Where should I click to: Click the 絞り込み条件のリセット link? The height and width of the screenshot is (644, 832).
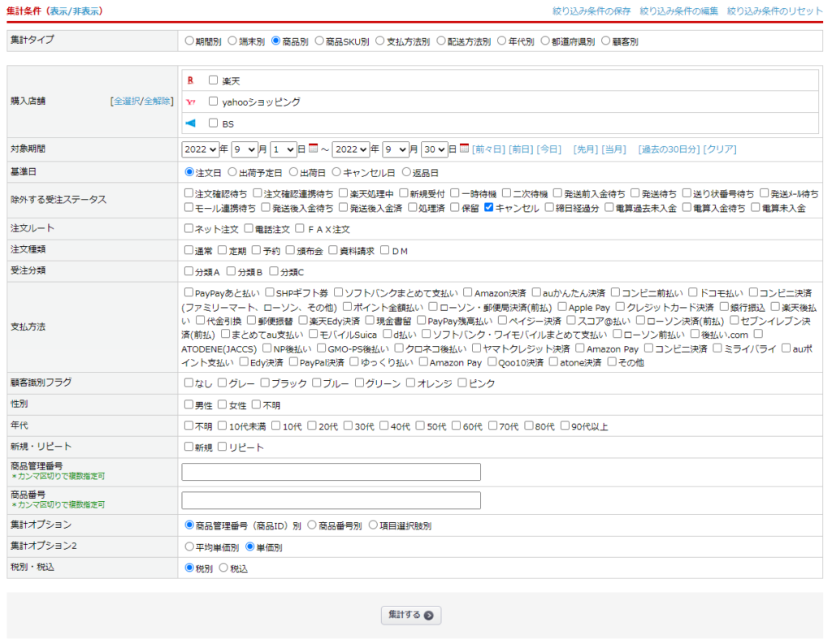(x=774, y=11)
